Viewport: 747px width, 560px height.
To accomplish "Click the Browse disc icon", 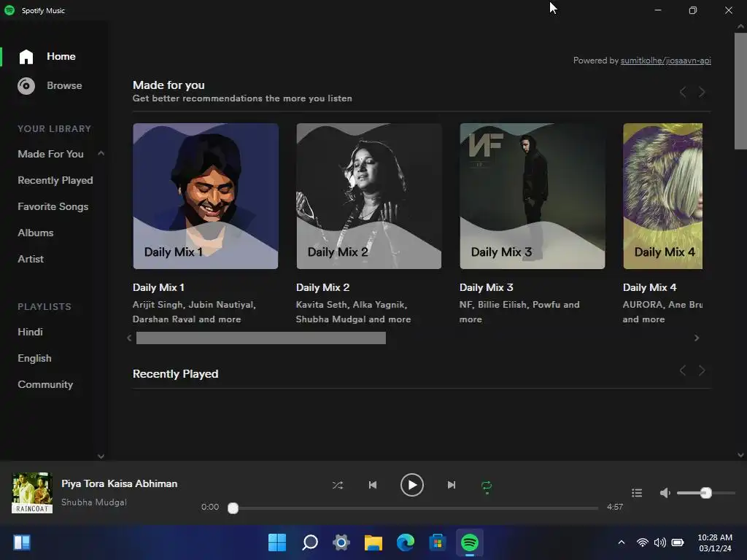I will click(x=26, y=86).
